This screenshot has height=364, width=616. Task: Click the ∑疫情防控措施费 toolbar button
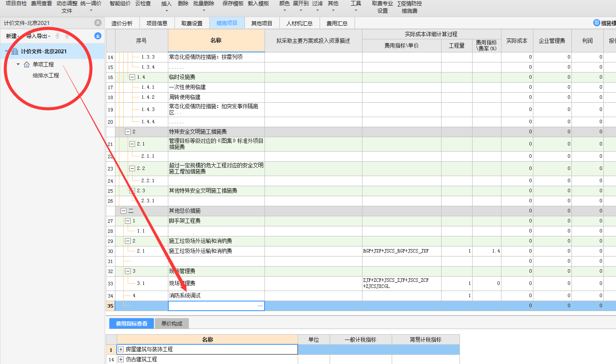410,7
